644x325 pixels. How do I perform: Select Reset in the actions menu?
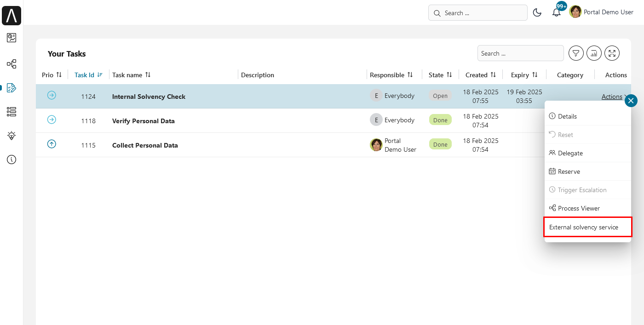coord(588,135)
